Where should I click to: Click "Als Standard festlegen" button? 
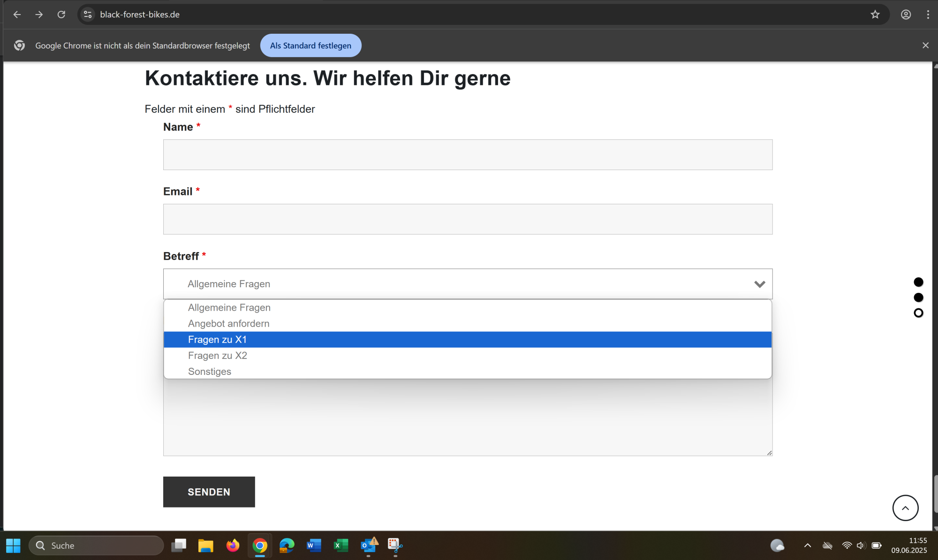click(310, 45)
